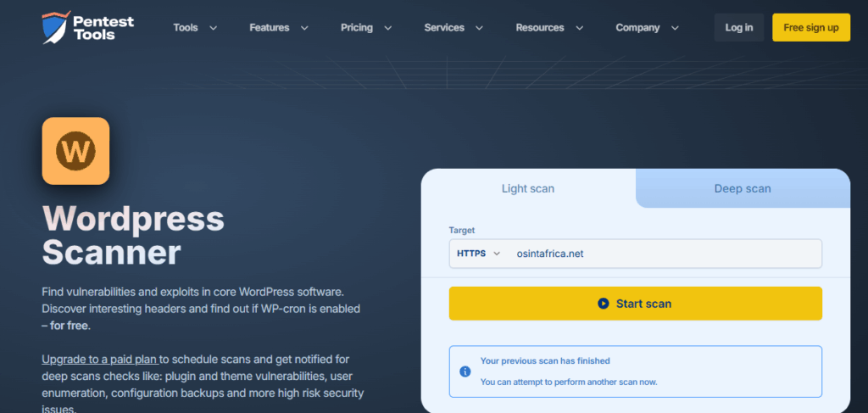Expand the chevron next to Pricing
The width and height of the screenshot is (868, 413).
[x=387, y=28]
